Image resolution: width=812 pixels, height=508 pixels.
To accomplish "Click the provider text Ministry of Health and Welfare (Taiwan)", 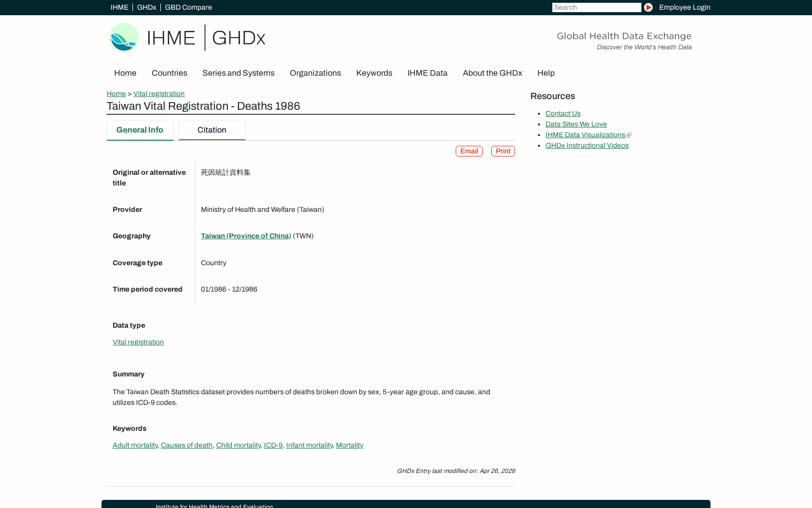I will 262,210.
